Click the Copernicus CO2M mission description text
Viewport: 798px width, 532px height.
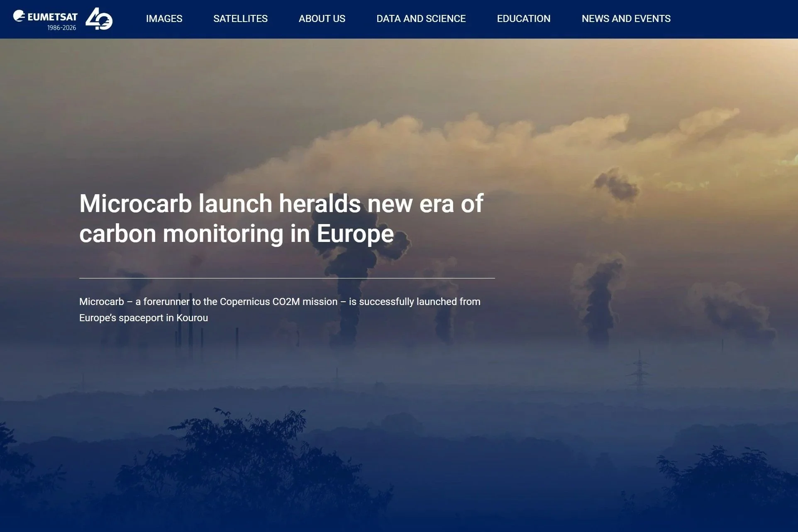(280, 302)
